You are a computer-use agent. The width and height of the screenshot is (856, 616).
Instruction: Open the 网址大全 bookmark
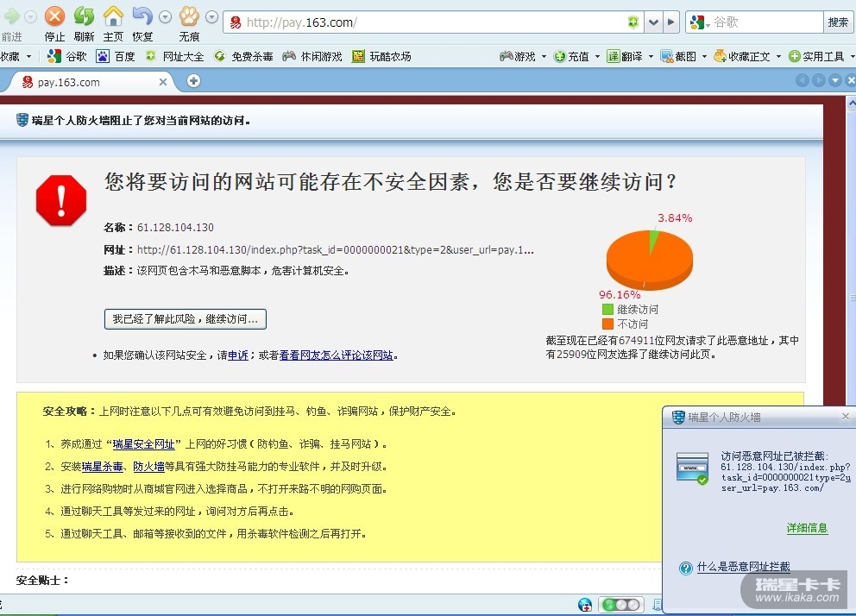point(174,56)
